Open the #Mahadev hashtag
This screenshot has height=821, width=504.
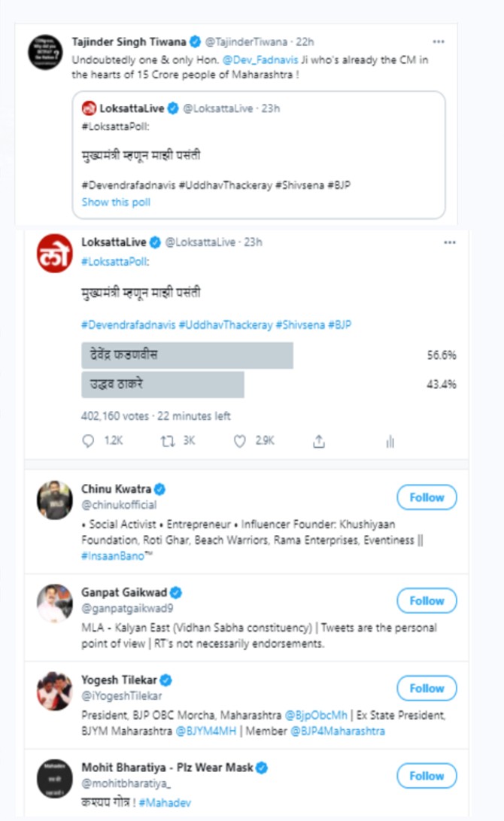click(x=165, y=802)
